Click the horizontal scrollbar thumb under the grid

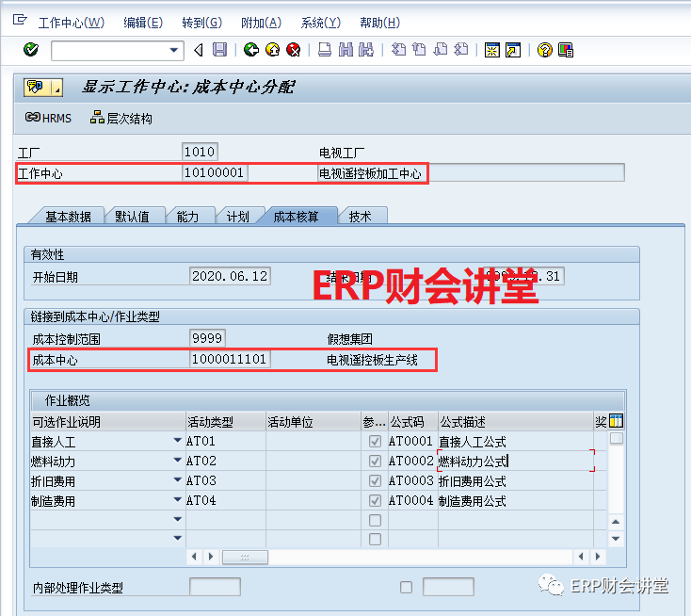click(x=246, y=557)
